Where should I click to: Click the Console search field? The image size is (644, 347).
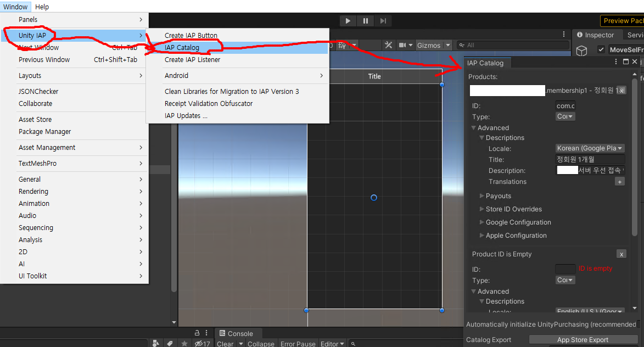406,344
